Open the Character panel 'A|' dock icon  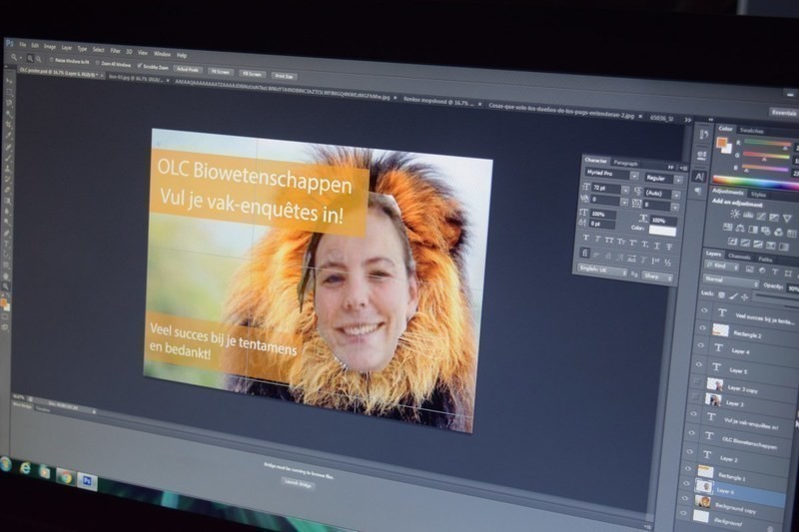pyautogui.click(x=699, y=176)
